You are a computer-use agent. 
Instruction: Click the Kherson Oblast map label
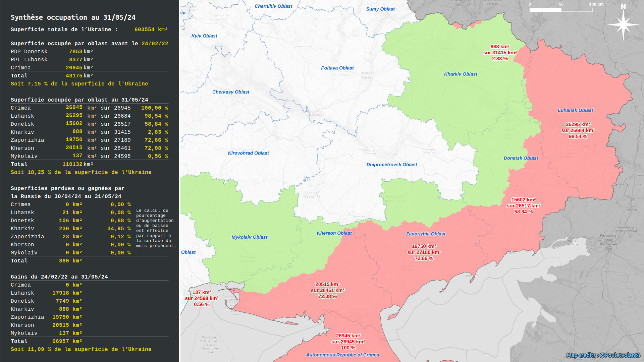(334, 233)
